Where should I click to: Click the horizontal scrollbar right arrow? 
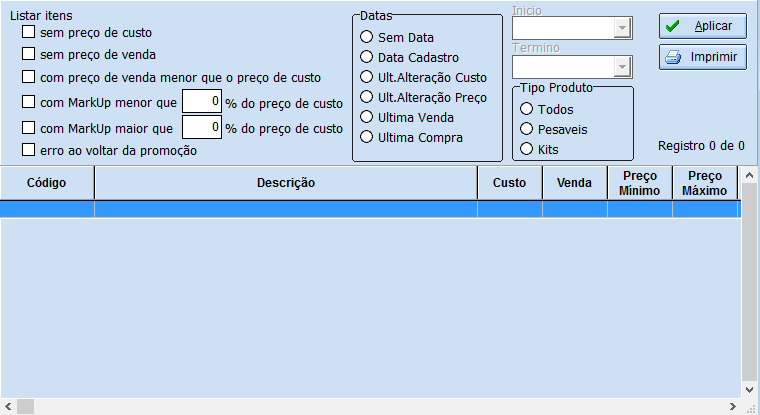click(x=733, y=406)
